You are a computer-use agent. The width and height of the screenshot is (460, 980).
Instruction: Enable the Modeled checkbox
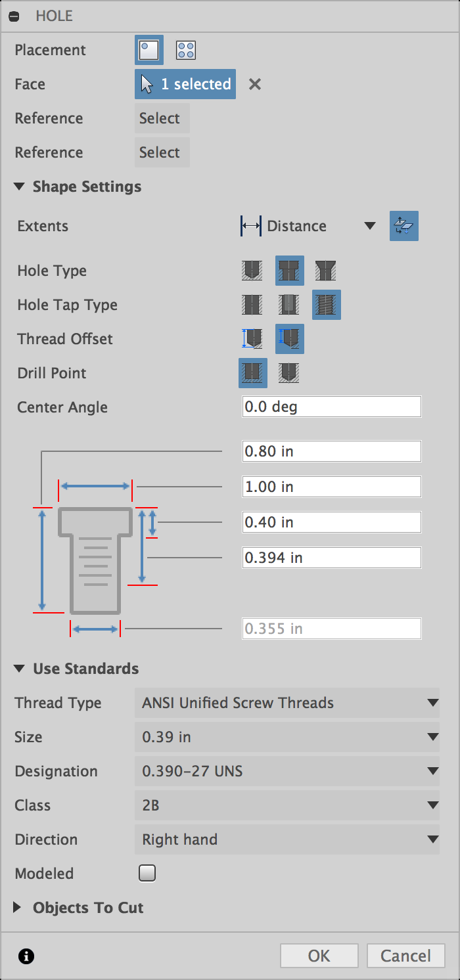coord(147,873)
